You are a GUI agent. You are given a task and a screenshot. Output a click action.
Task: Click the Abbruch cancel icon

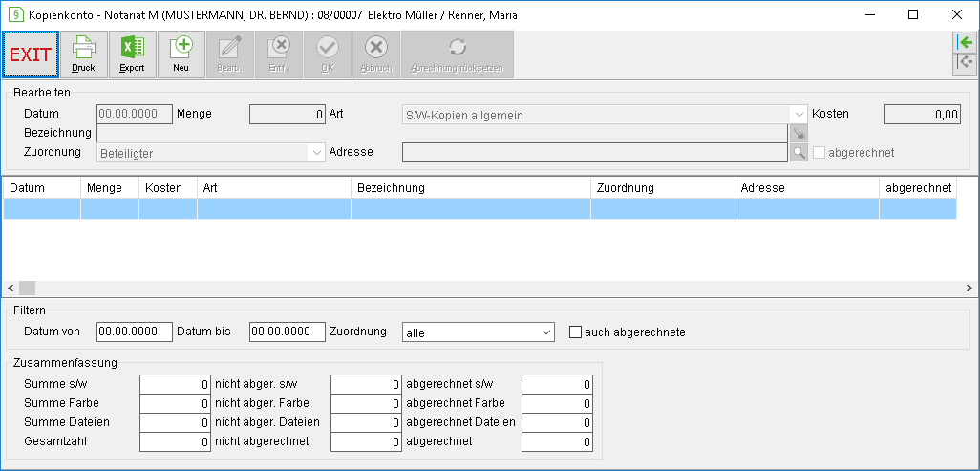[x=376, y=54]
